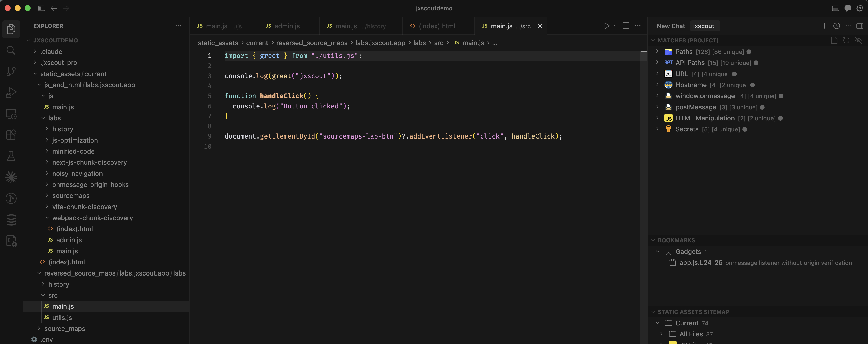Open the Source Control view
This screenshot has height=344, width=868.
[x=11, y=72]
